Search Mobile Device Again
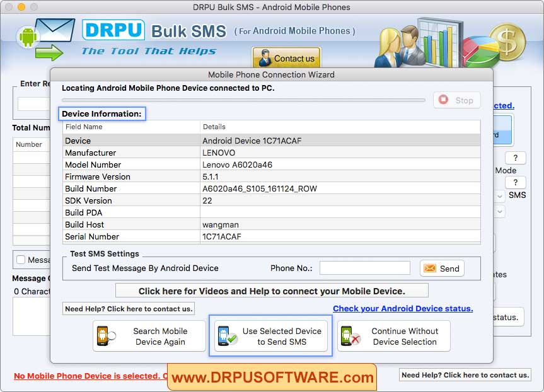The width and height of the screenshot is (544, 392). point(149,336)
